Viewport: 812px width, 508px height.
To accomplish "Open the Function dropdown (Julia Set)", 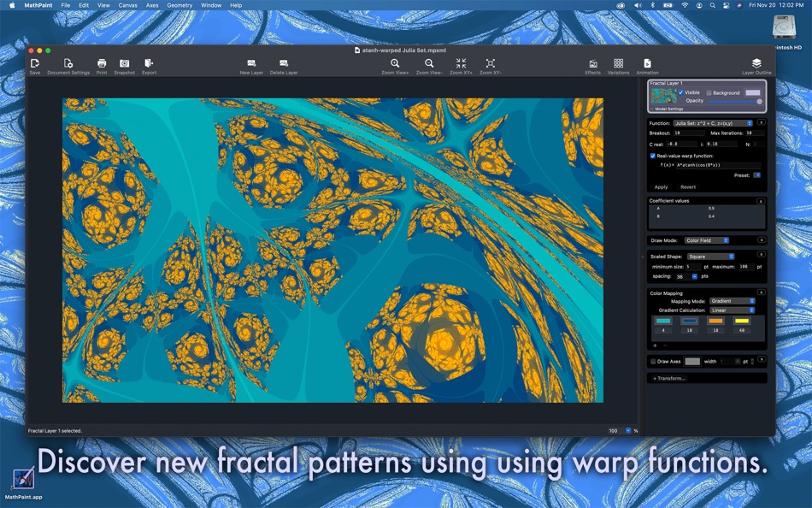I will click(713, 123).
